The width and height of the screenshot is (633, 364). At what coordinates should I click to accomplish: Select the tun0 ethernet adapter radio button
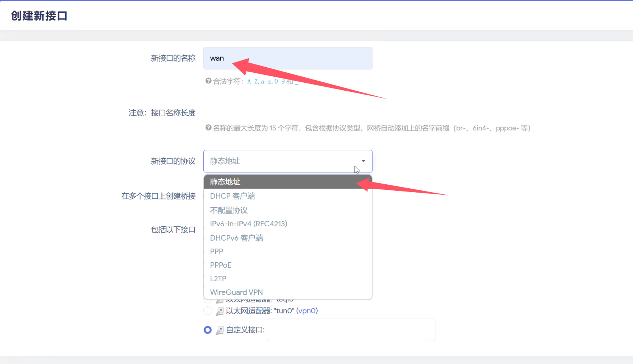208,311
